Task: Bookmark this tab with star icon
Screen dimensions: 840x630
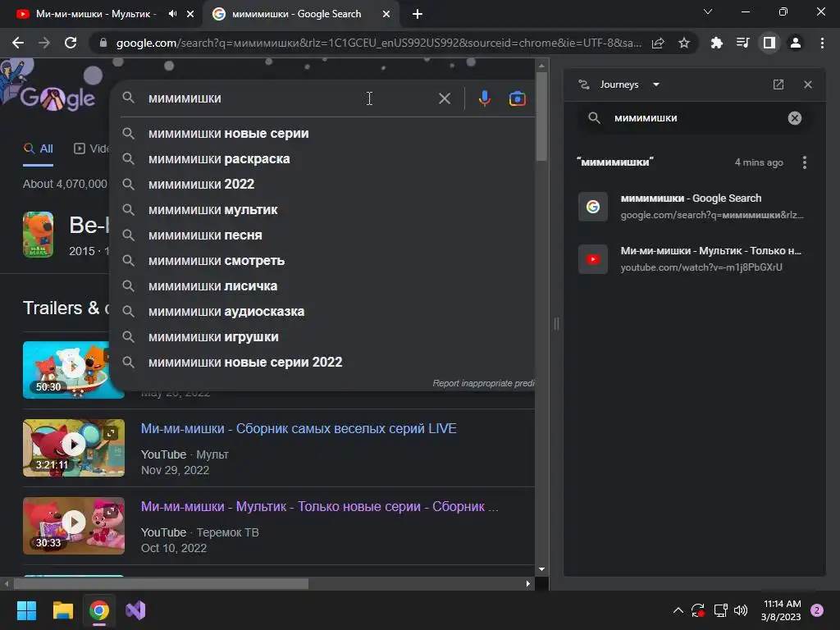Action: [x=683, y=43]
